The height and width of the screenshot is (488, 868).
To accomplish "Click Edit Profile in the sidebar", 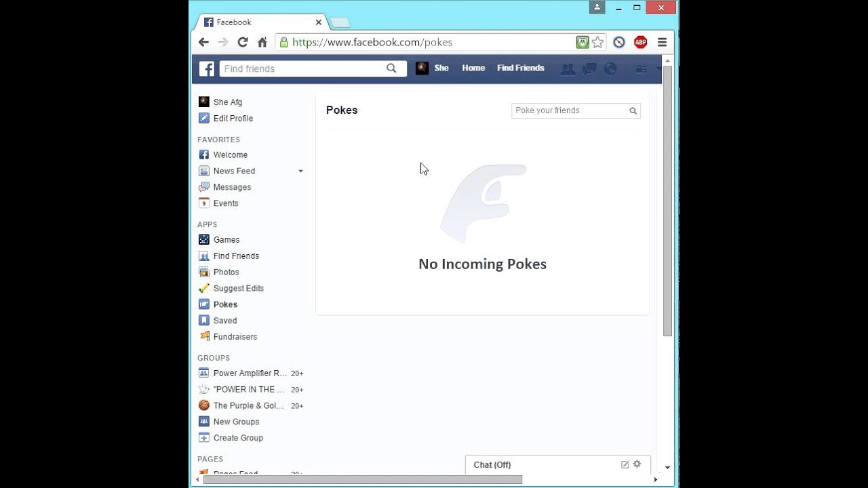I will pyautogui.click(x=233, y=119).
